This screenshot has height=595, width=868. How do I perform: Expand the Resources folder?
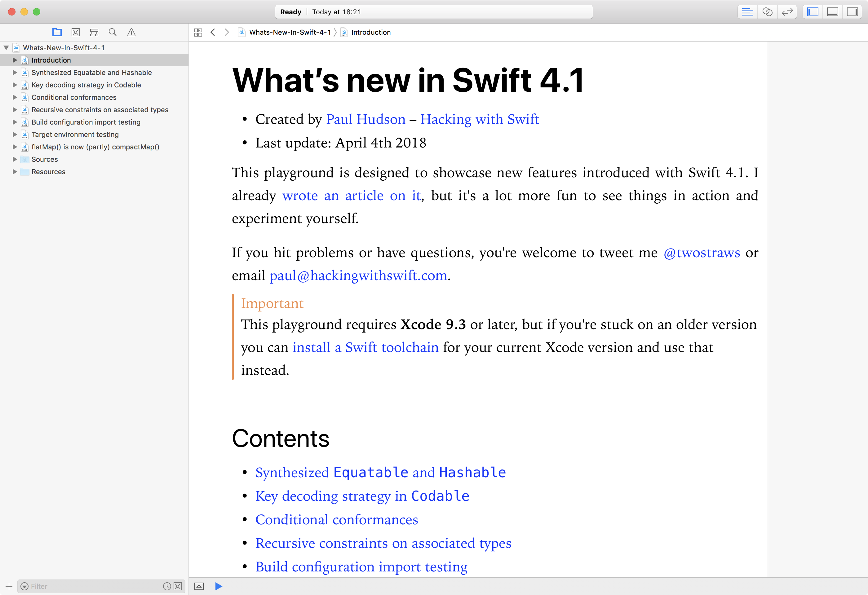click(15, 172)
